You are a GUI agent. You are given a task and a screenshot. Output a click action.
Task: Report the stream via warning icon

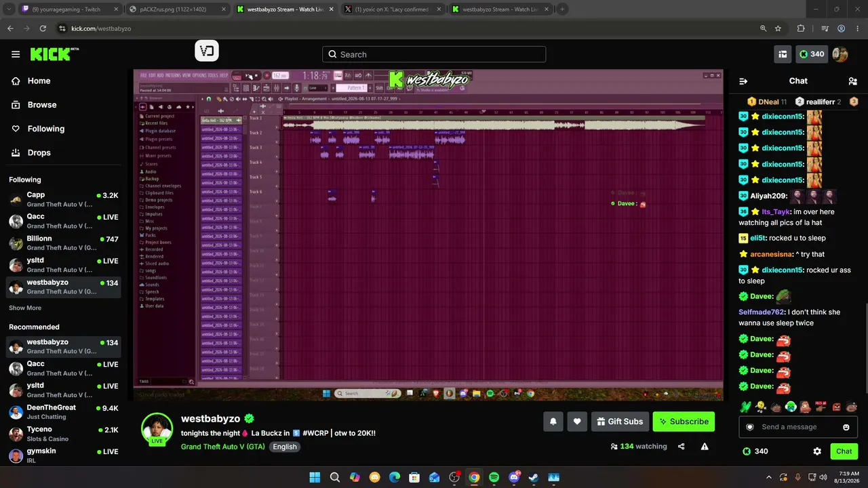click(705, 447)
